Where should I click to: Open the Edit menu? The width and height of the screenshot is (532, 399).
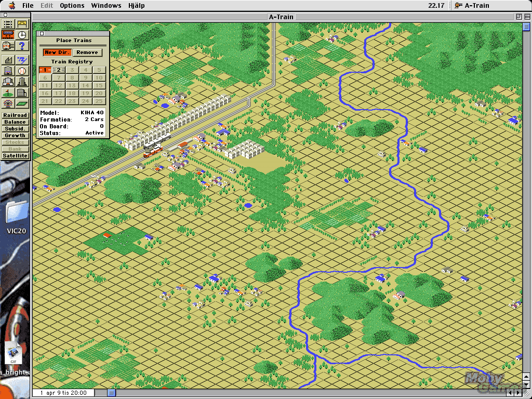point(47,5)
